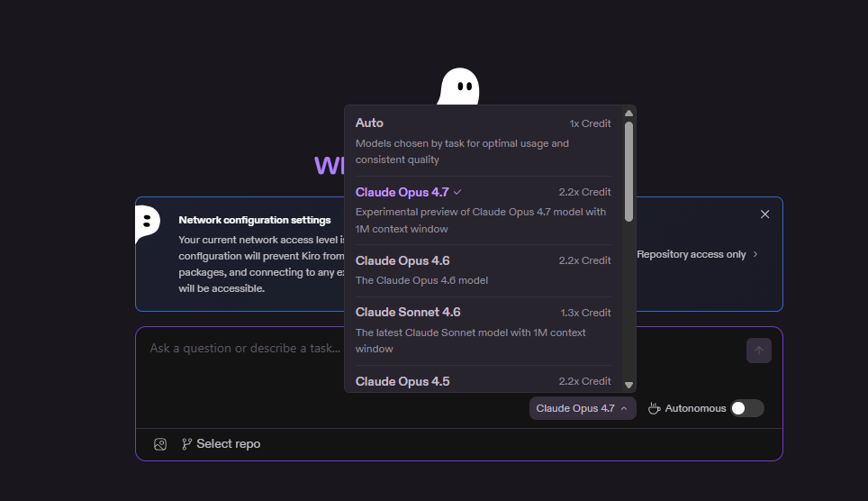Click the 1x Credit label
Image resolution: width=868 pixels, height=501 pixels.
click(x=590, y=123)
